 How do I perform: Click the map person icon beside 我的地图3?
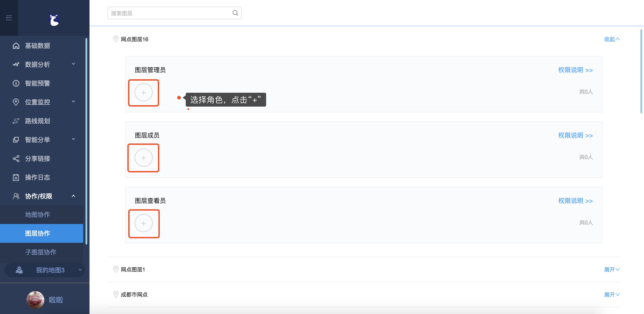coord(19,270)
